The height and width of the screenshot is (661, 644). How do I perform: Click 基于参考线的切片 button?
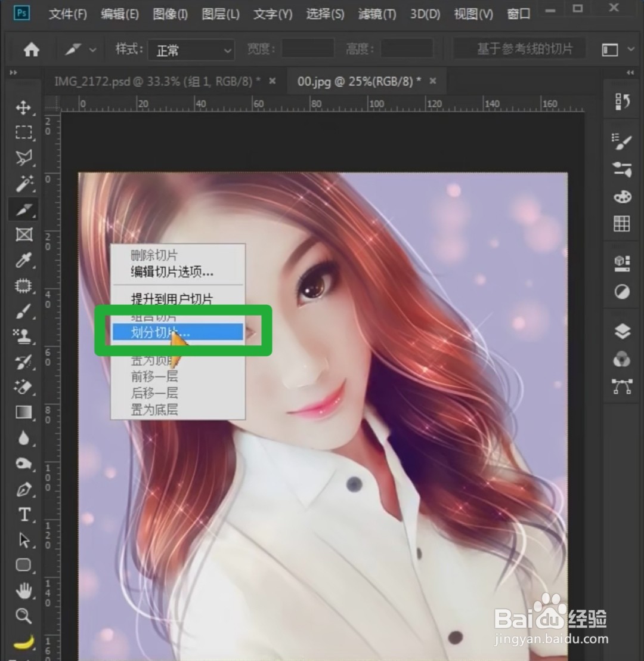coord(519,50)
